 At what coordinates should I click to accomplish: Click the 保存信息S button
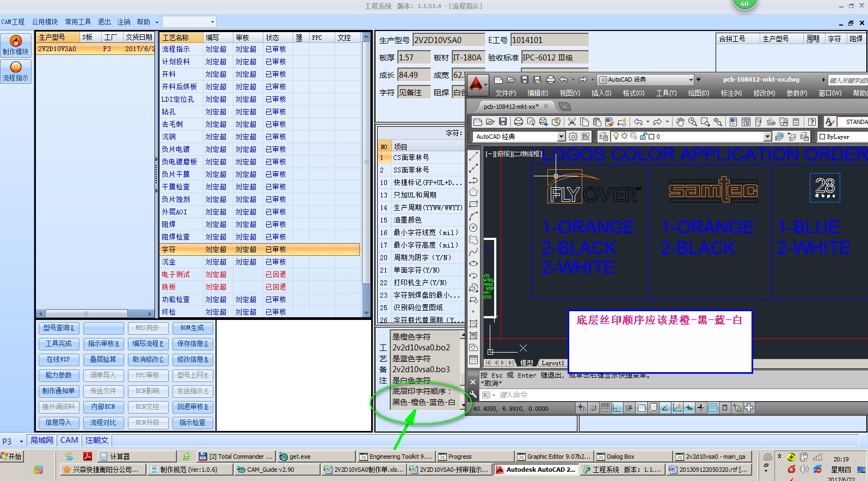click(x=192, y=343)
